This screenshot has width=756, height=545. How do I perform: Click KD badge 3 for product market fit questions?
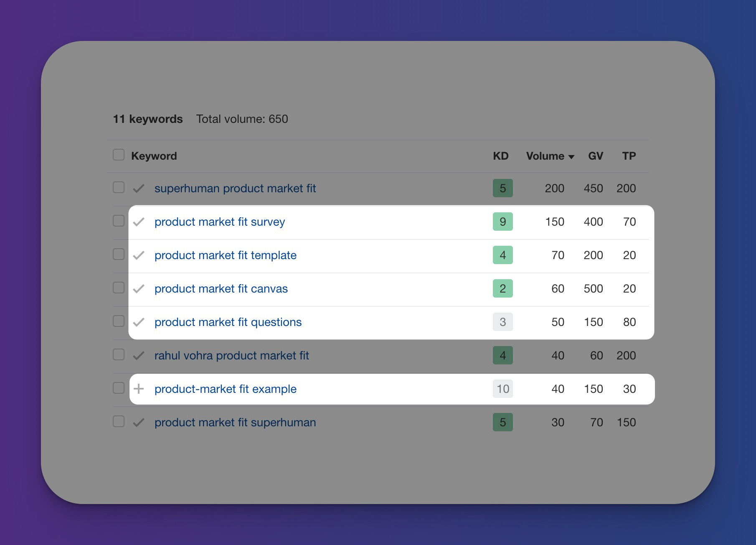point(503,322)
